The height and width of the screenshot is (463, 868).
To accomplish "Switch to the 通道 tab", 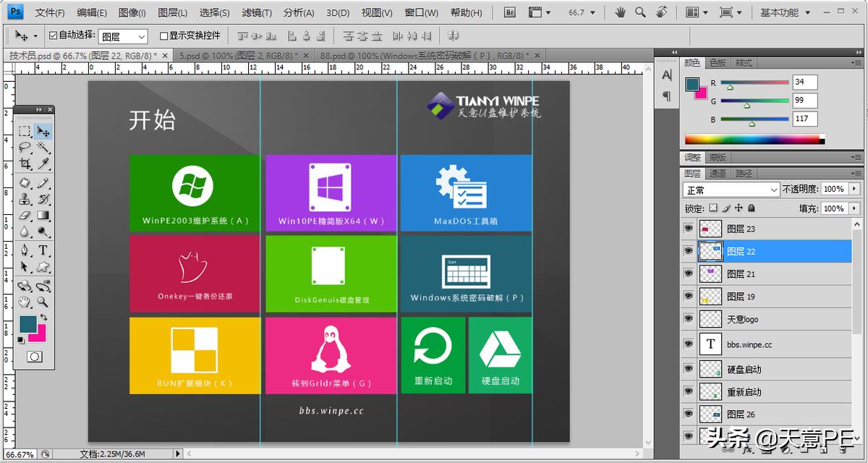I will click(718, 174).
